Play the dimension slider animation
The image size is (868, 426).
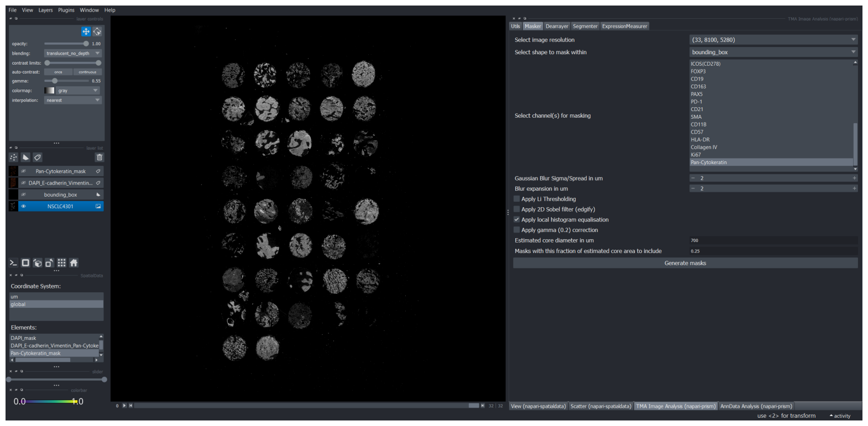click(x=124, y=406)
